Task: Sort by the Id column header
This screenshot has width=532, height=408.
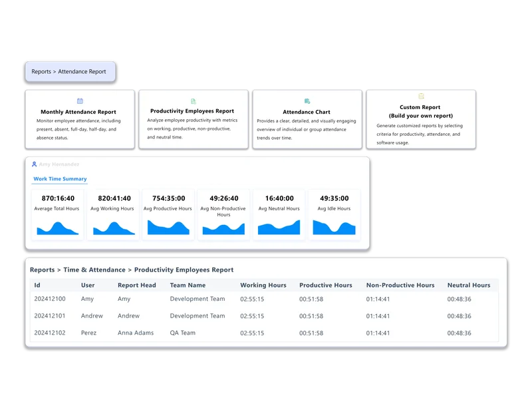Action: (37, 285)
